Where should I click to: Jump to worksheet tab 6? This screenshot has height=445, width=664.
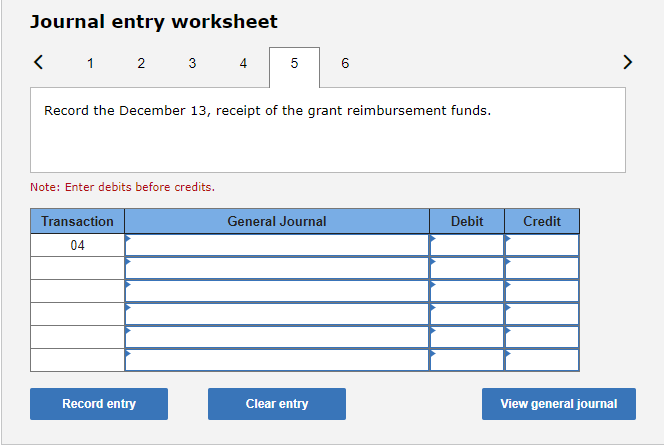[x=345, y=64]
